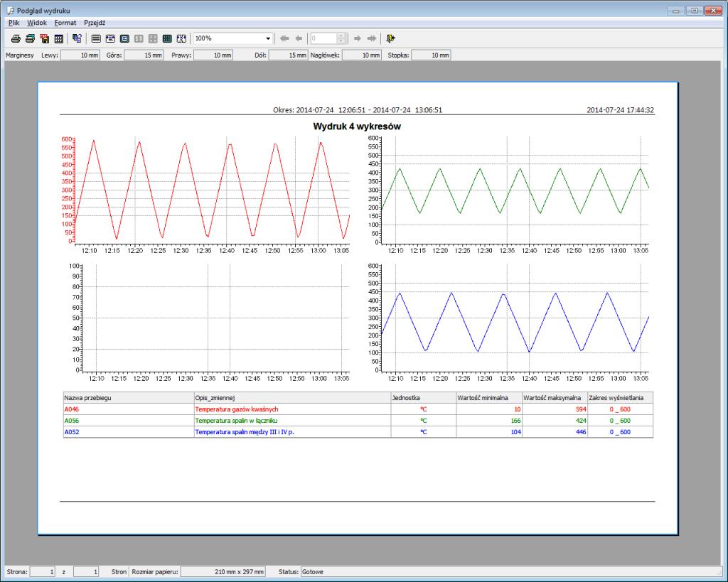Click the 'Opis_zmiennej' column header
Viewport: 728px width, 582px height.
pyautogui.click(x=292, y=398)
